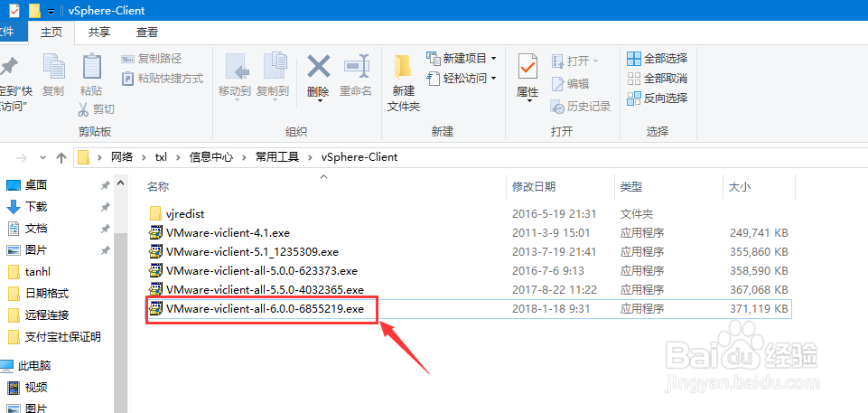Open 远程连接 folder in the navigation pane
This screenshot has height=413, width=868.
[x=47, y=315]
